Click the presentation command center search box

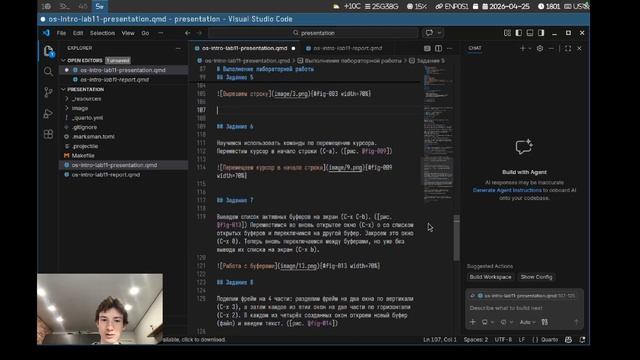(x=313, y=33)
